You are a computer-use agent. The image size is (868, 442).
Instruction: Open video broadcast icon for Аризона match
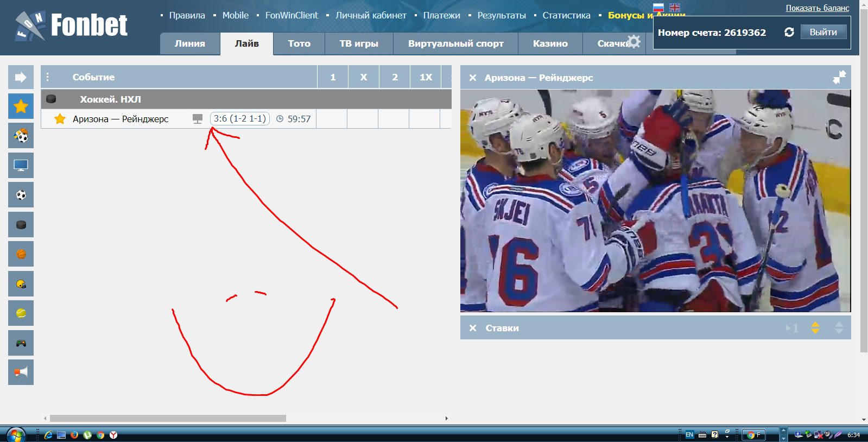[198, 119]
